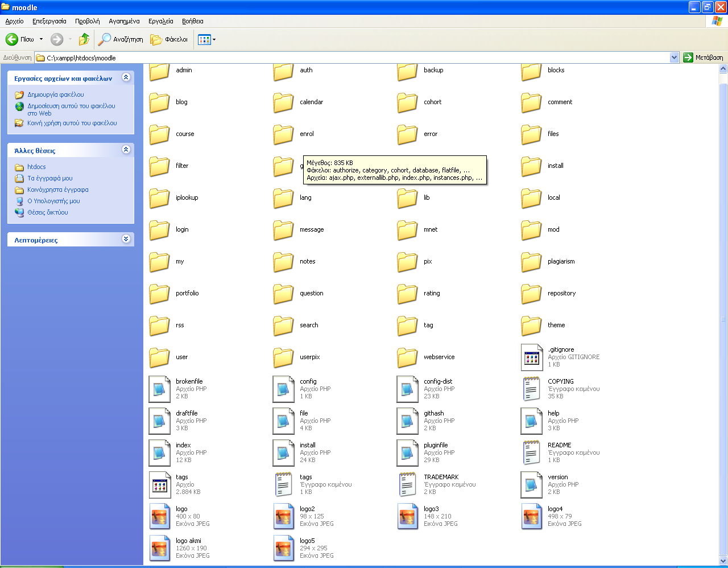Expand the Λεπτομέρειες panel
The height and width of the screenshot is (568, 728).
coord(126,239)
